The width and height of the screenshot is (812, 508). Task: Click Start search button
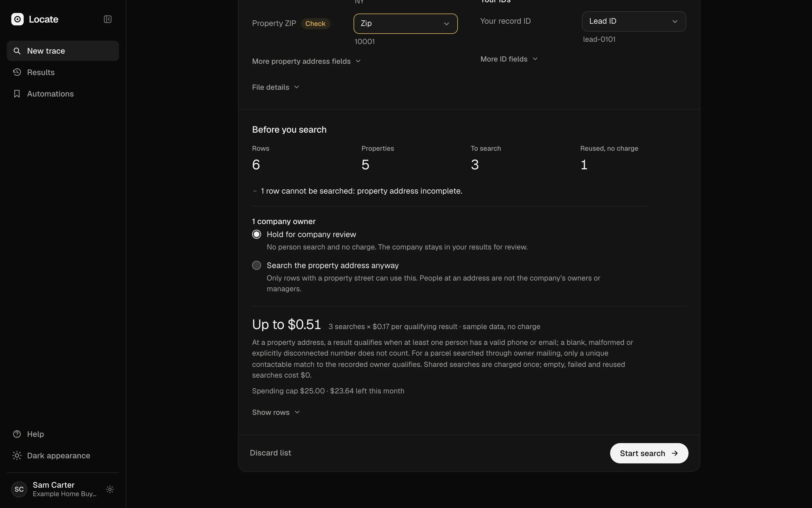(x=649, y=453)
